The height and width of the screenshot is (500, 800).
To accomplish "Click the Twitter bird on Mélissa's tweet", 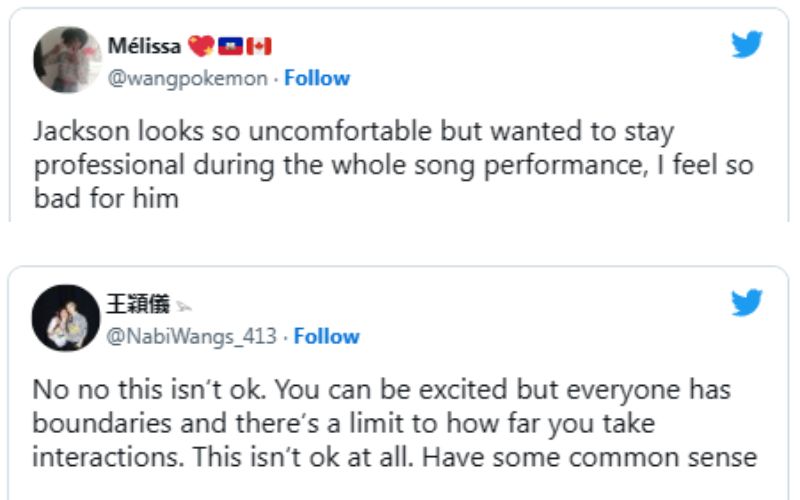I will tap(747, 44).
